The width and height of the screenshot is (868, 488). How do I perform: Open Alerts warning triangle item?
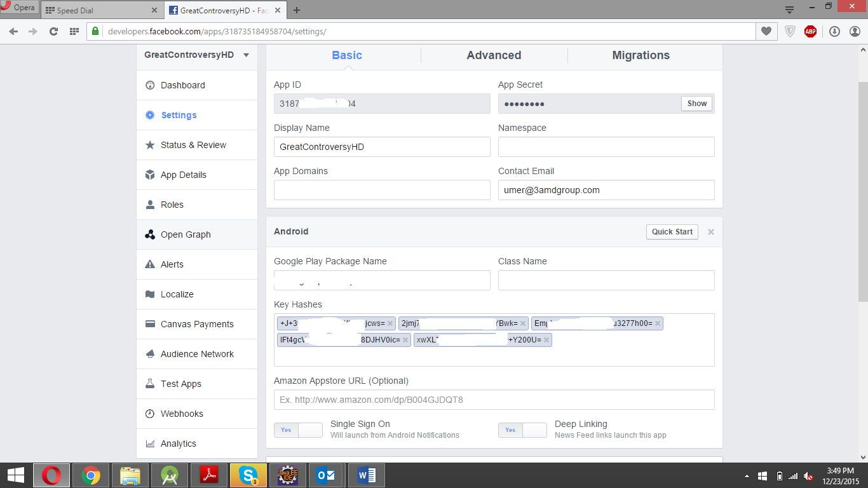click(197, 264)
